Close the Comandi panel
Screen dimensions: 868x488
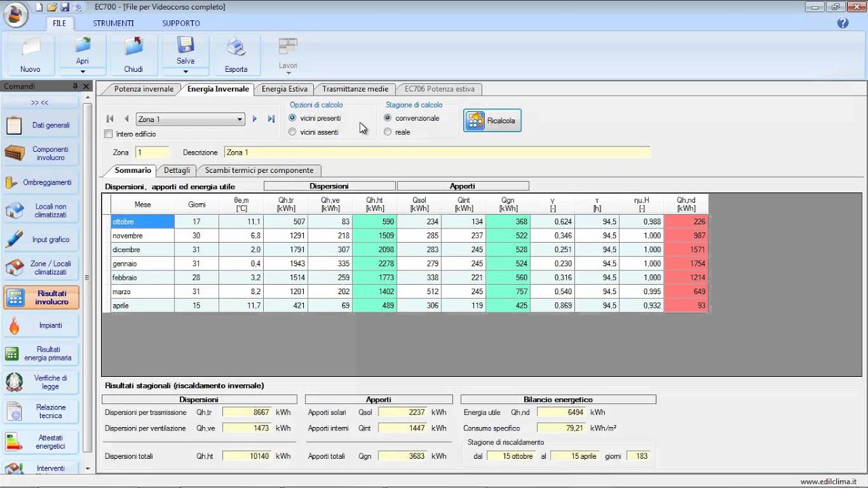point(86,86)
